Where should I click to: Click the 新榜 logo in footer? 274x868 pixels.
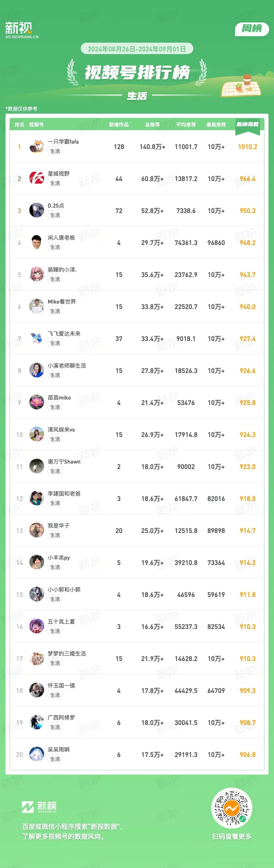tap(39, 807)
